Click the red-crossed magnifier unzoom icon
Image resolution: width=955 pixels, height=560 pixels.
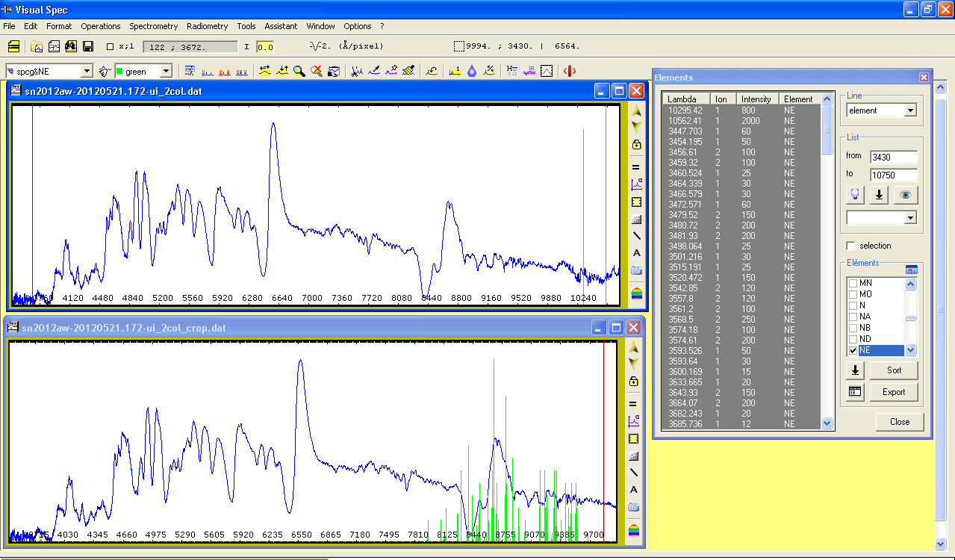point(317,71)
